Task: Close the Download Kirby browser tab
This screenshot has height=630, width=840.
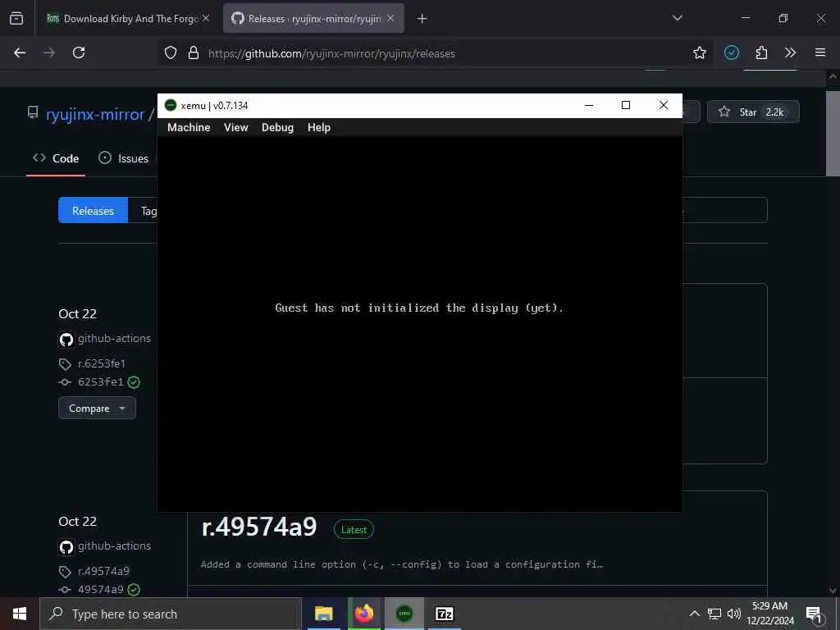Action: click(x=206, y=19)
